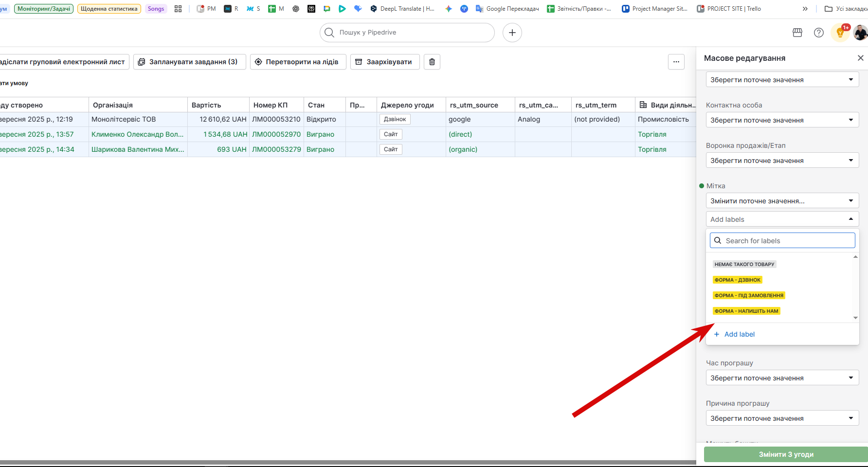Click the labels list scroll-down arrow
Image resolution: width=868 pixels, height=467 pixels.
pyautogui.click(x=855, y=318)
